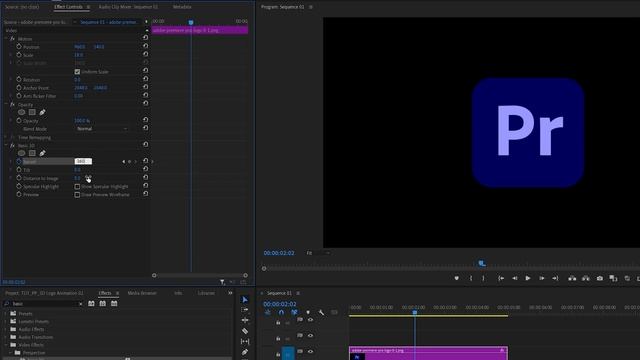Image resolution: width=640 pixels, height=360 pixels.
Task: Select the Pen tool in tools panel
Action: [x=244, y=352]
